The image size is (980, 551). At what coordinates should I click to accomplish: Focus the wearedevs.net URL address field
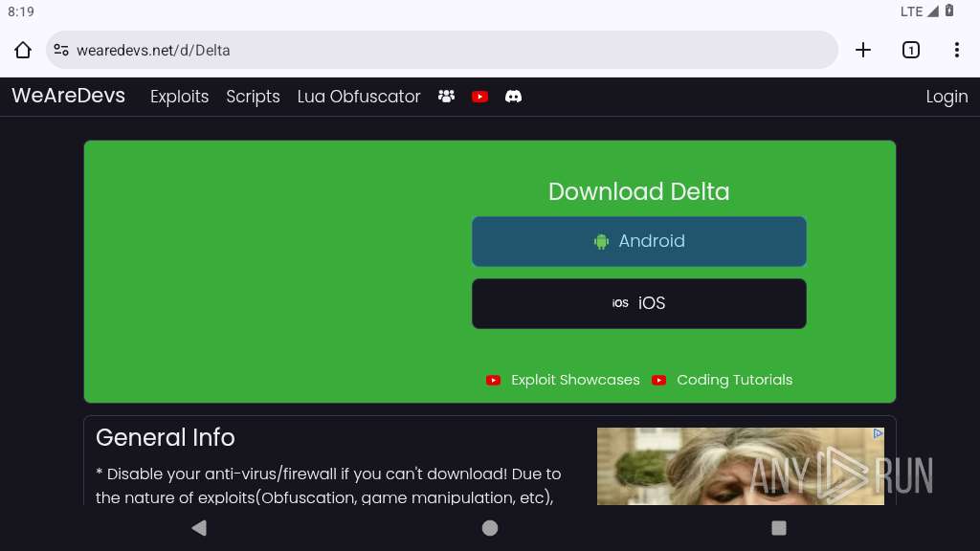point(442,50)
